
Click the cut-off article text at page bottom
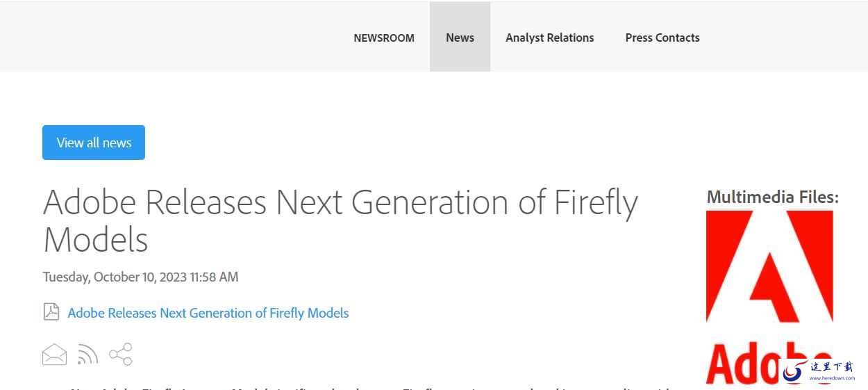point(368,387)
